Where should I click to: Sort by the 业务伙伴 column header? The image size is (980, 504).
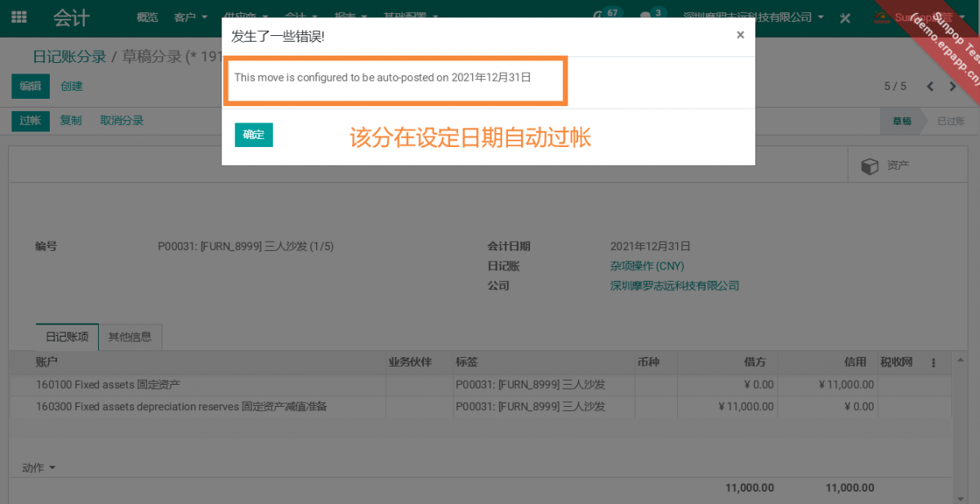(x=419, y=363)
